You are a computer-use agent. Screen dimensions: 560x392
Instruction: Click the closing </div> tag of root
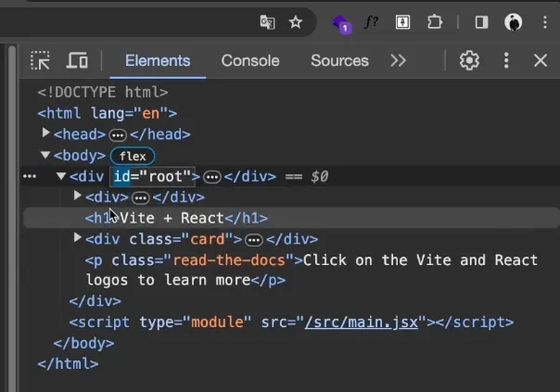click(x=95, y=301)
